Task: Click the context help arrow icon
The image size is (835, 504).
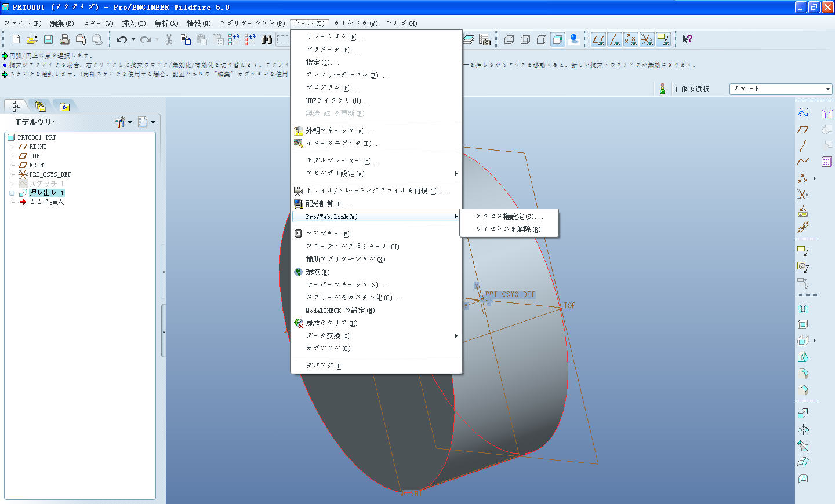Action: pyautogui.click(x=687, y=39)
